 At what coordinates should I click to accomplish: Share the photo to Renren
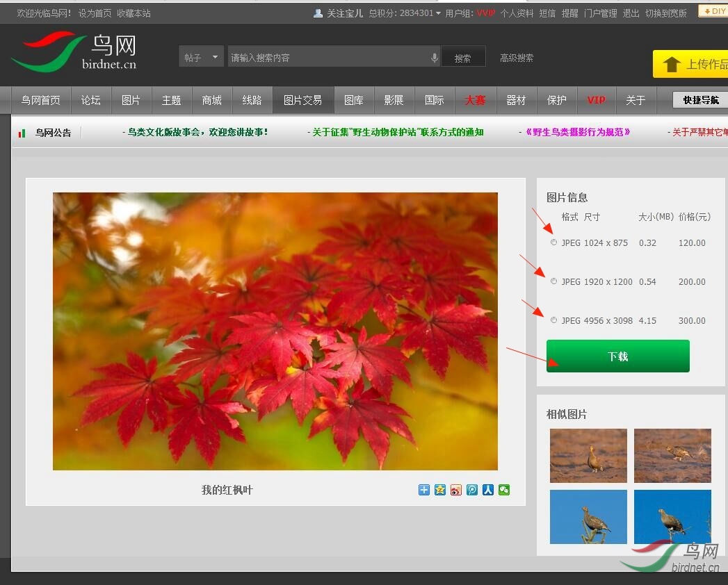coord(488,490)
